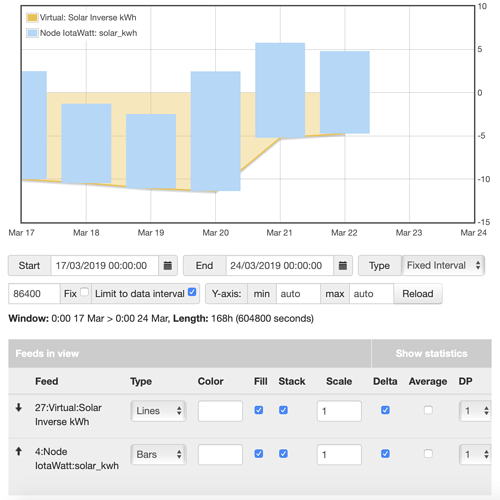
Task: Open color picker for Solar Inverse feed
Action: 220,411
